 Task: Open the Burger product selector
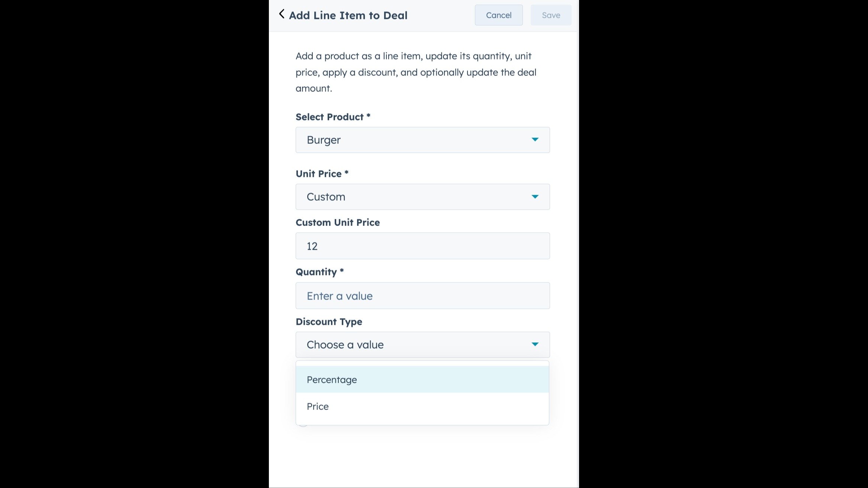[422, 140]
